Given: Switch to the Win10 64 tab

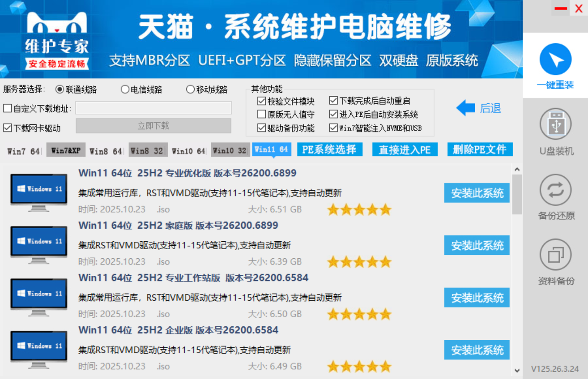Looking at the screenshot, I should click(x=188, y=151).
